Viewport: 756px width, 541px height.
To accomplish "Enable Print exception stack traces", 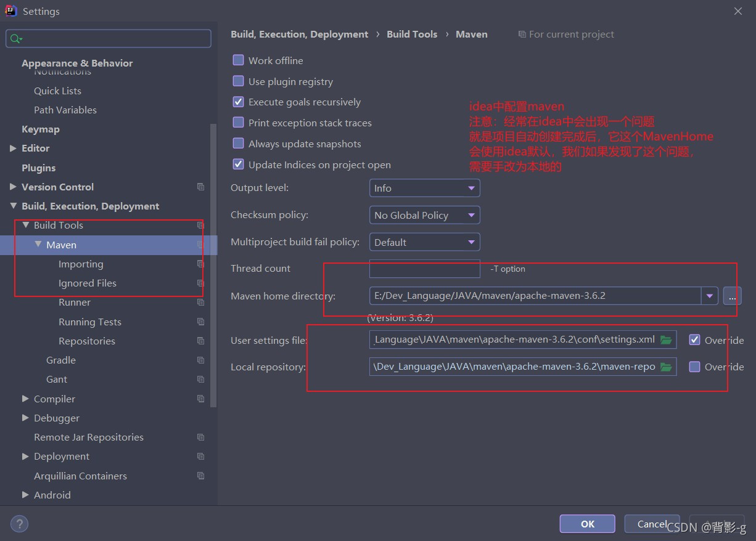I will click(238, 123).
